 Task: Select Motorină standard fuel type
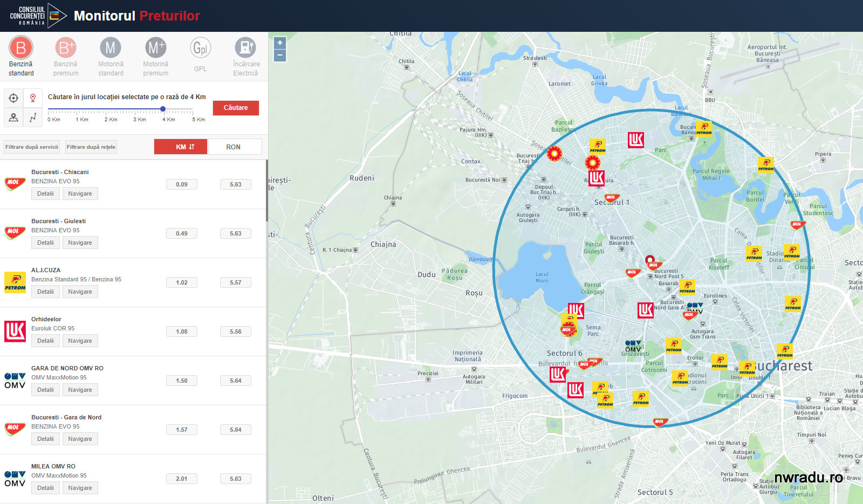coord(111,57)
